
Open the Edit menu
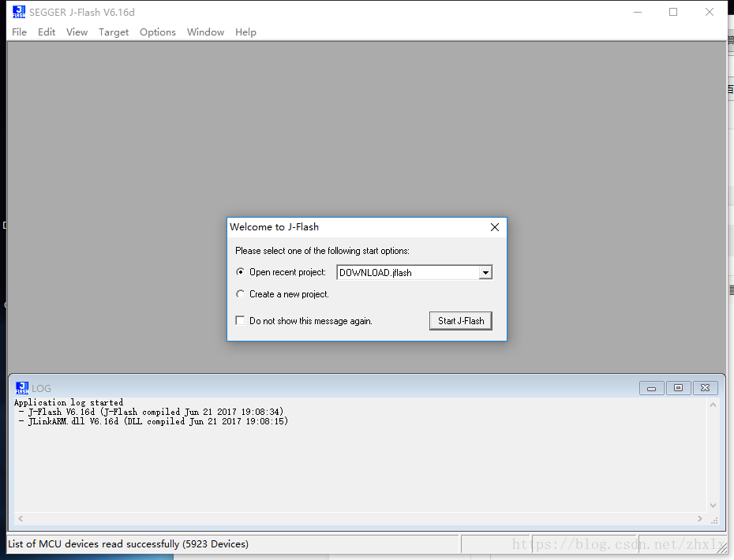[47, 32]
